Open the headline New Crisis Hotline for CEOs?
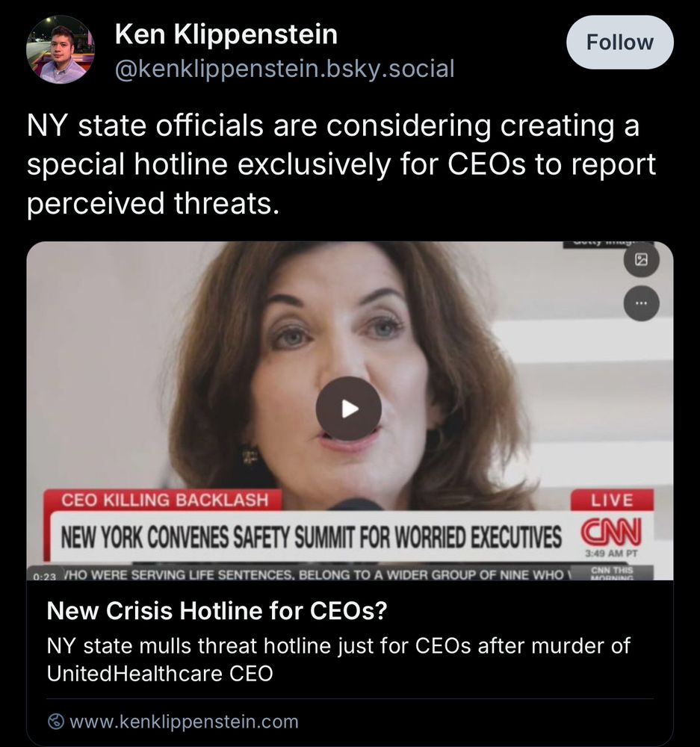Image resolution: width=700 pixels, height=747 pixels. point(186,610)
